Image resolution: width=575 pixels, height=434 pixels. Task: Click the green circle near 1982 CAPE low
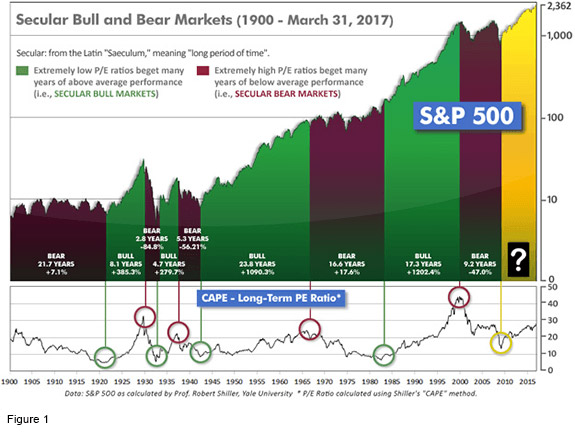click(384, 355)
